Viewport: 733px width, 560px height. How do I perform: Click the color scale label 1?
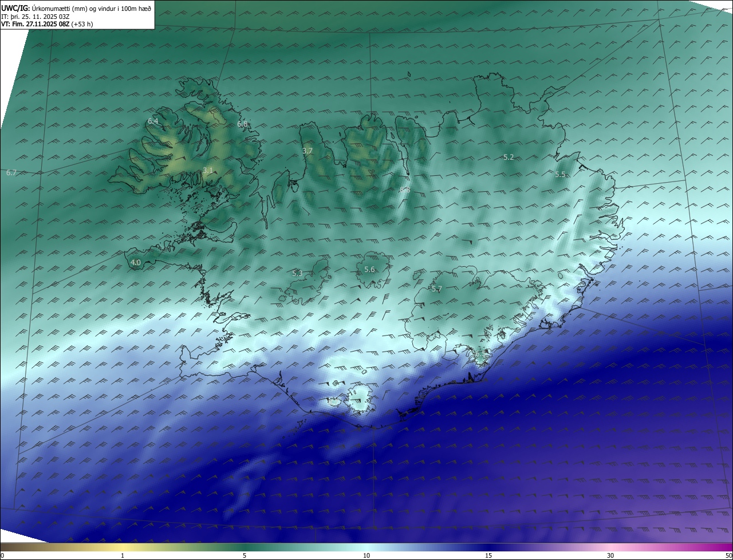(x=123, y=555)
